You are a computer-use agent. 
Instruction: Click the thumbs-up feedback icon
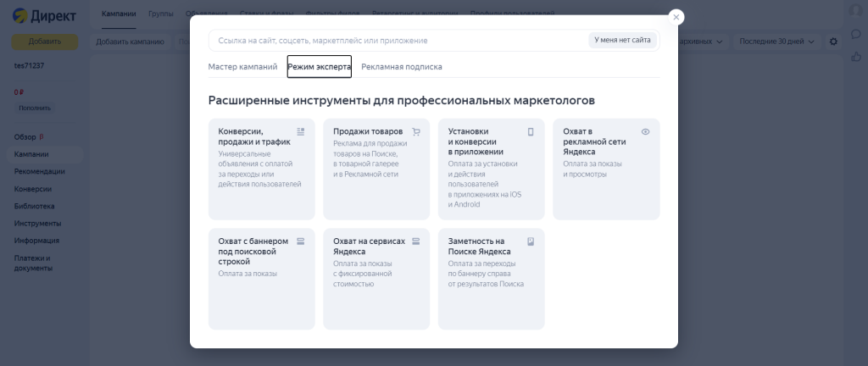pos(856,57)
